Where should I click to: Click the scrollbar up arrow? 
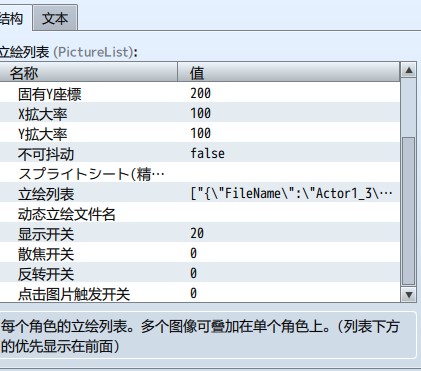[x=409, y=70]
